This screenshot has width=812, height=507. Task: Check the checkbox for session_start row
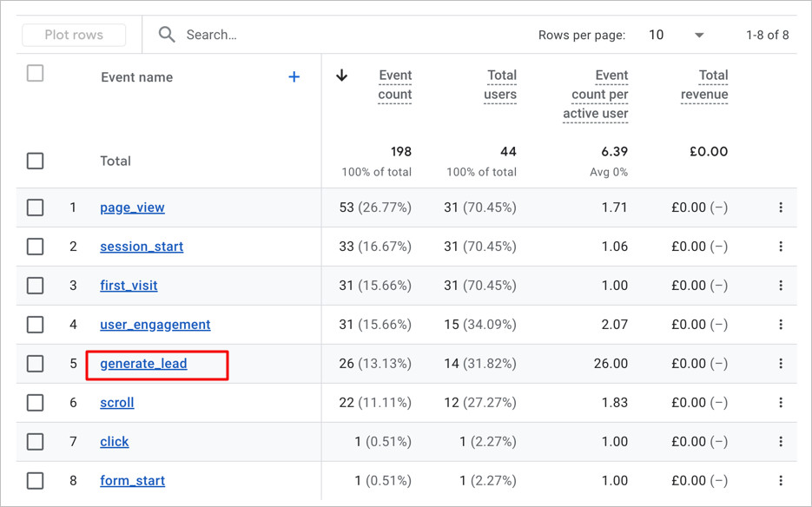click(x=35, y=246)
